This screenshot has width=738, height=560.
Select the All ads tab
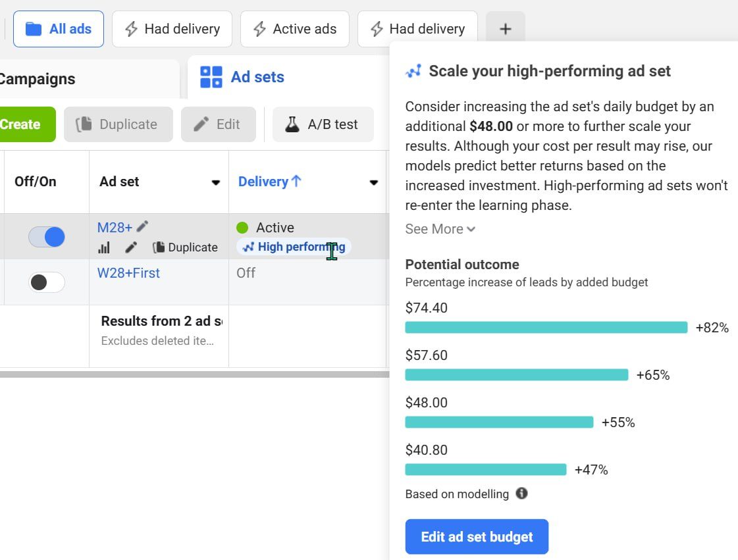[59, 29]
